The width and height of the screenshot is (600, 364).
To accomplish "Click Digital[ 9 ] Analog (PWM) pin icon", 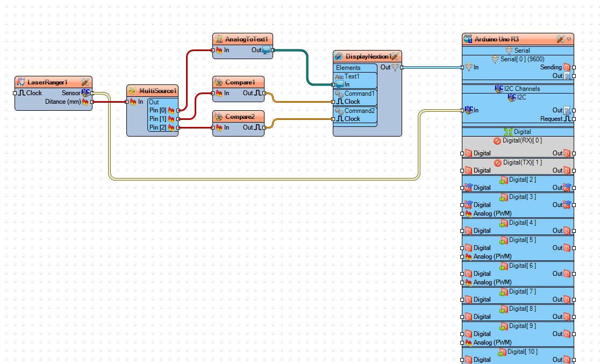I will [468, 342].
